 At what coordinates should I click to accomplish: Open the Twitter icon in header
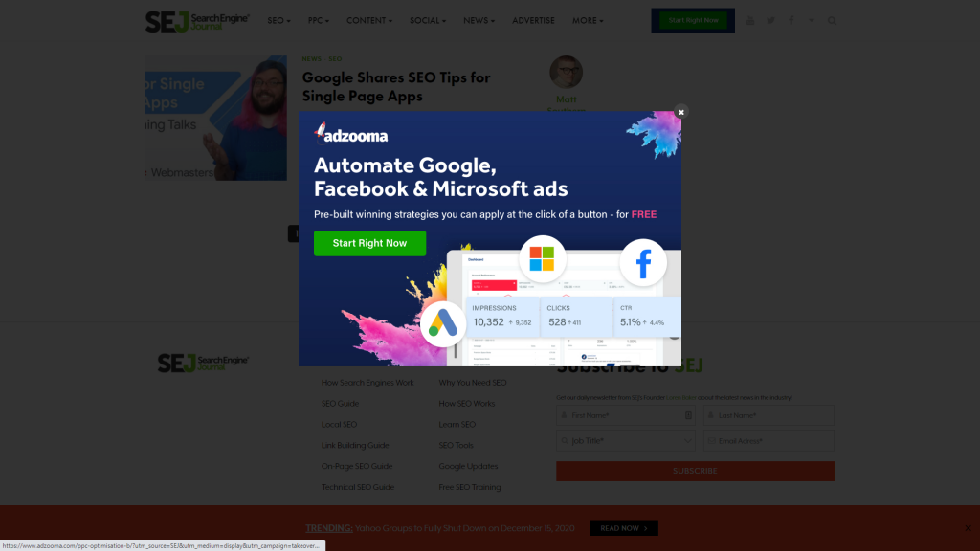tap(770, 21)
